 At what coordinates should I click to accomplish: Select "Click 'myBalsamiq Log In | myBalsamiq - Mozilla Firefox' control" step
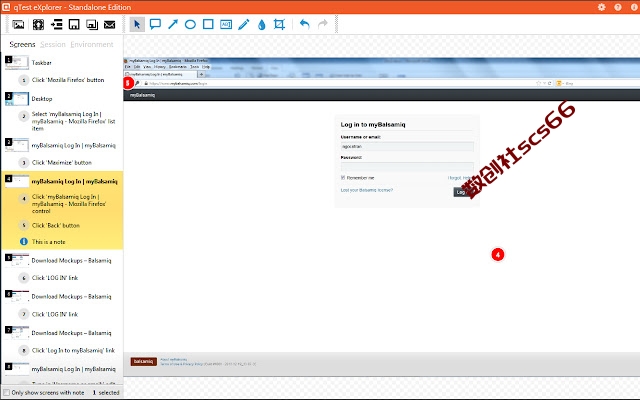[69, 204]
